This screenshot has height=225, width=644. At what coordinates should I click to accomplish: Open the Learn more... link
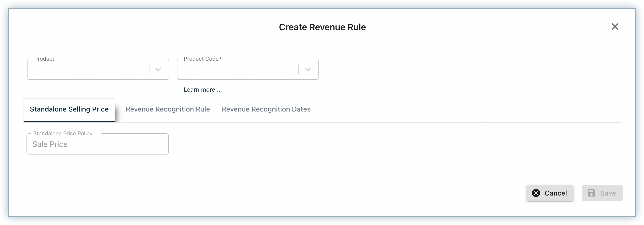(x=202, y=90)
